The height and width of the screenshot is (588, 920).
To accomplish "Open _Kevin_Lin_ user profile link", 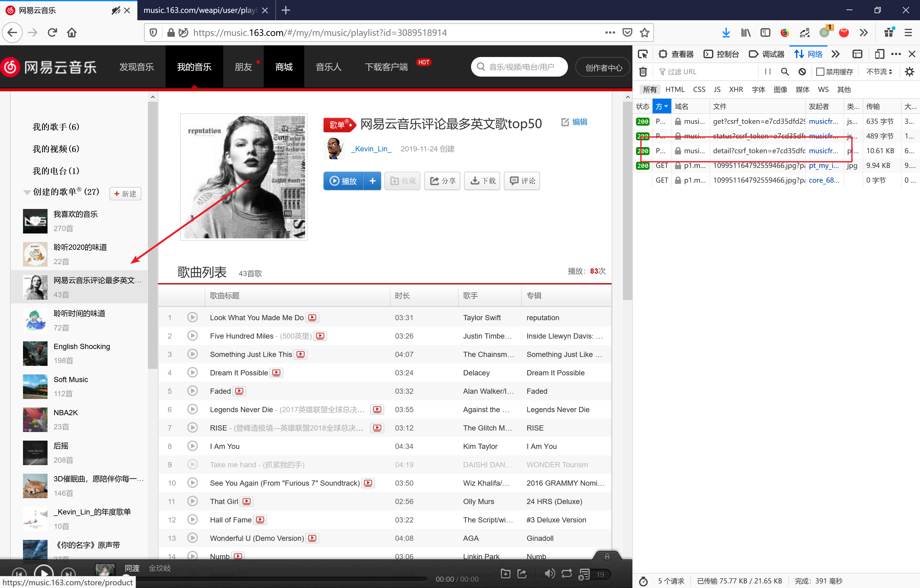I will click(x=371, y=149).
